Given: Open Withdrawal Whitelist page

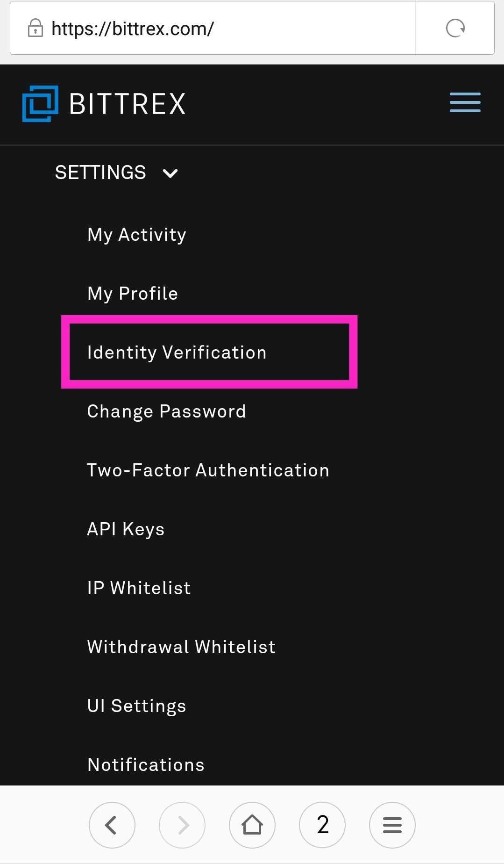Looking at the screenshot, I should [x=181, y=647].
